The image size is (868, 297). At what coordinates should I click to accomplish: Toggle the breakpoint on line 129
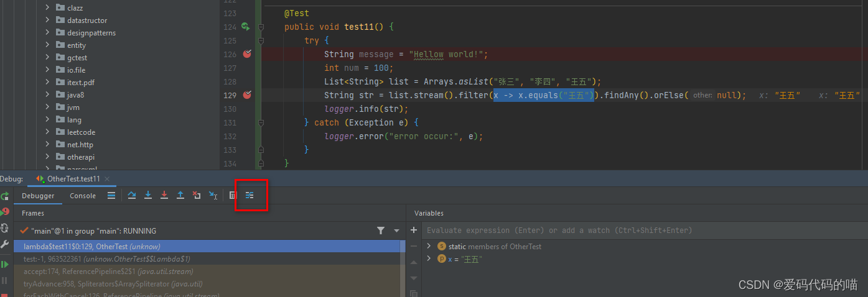pyautogui.click(x=247, y=95)
